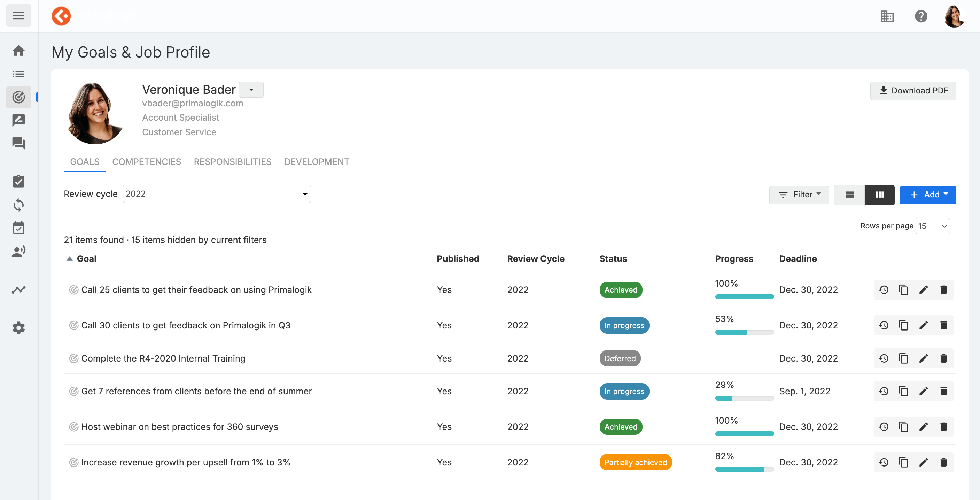980x500 pixels.
Task: Open the Review cycle 2022 dropdown
Action: pyautogui.click(x=217, y=194)
